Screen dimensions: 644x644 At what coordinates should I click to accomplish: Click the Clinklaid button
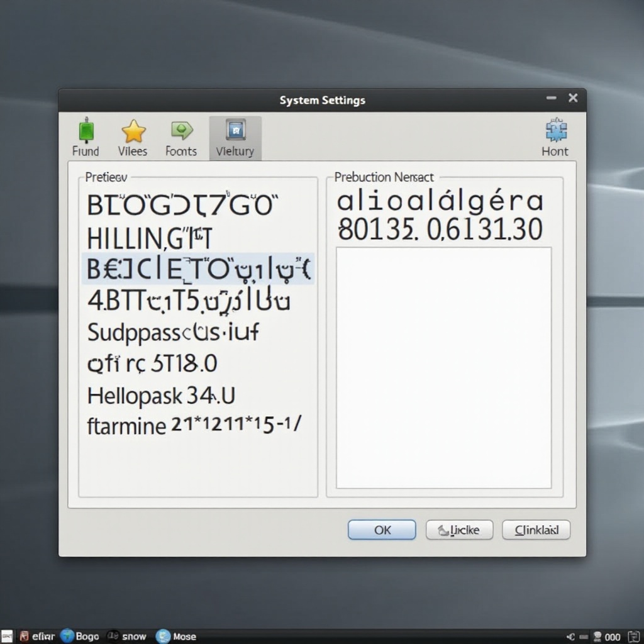click(x=536, y=530)
